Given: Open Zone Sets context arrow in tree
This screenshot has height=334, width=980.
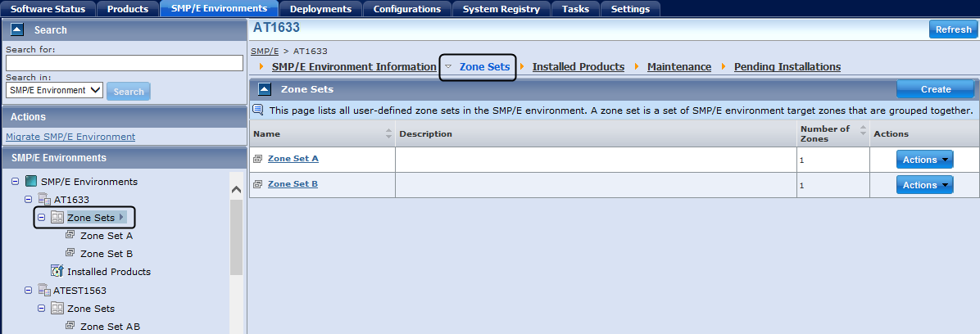Looking at the screenshot, I should pos(121,217).
